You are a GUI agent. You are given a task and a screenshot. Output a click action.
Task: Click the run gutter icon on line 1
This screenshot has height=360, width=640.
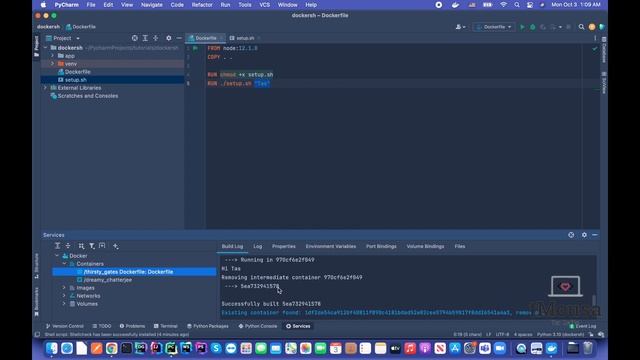(196, 48)
